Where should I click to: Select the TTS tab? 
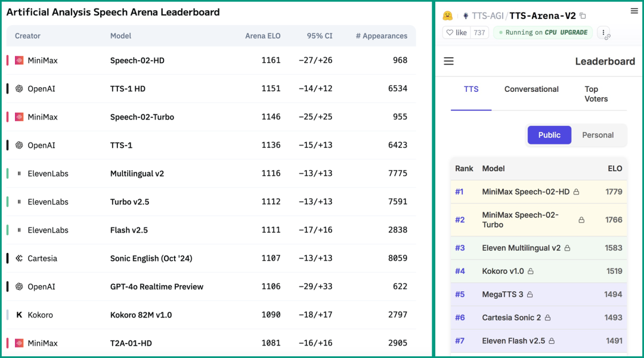471,89
